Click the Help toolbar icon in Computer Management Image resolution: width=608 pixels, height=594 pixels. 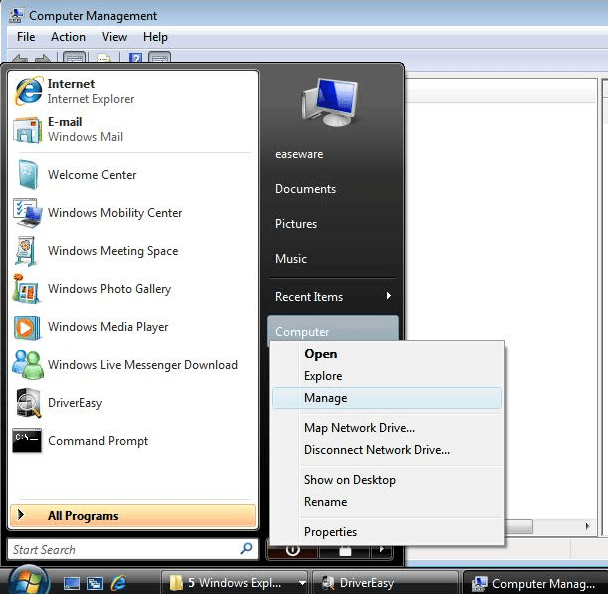tap(135, 58)
